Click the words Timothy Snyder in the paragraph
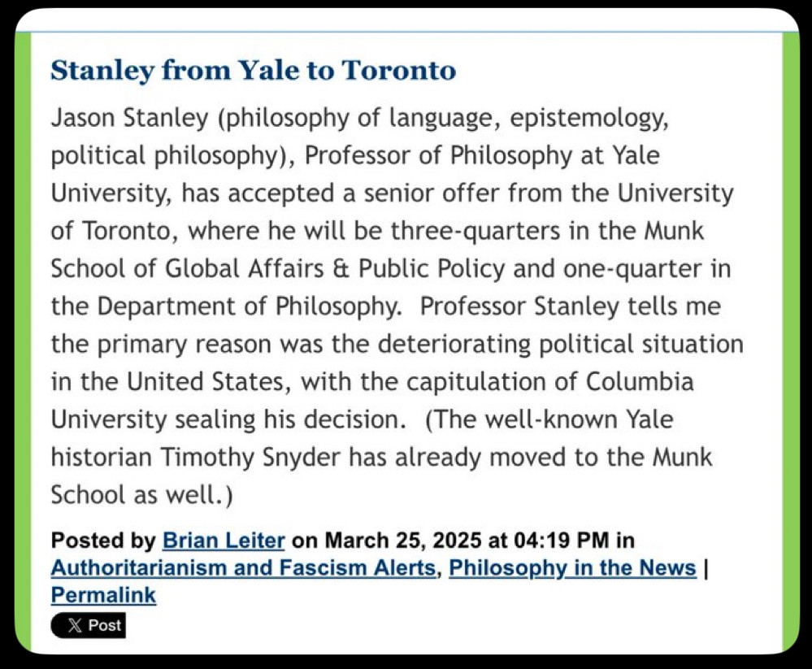Image resolution: width=812 pixels, height=669 pixels. pyautogui.click(x=250, y=457)
